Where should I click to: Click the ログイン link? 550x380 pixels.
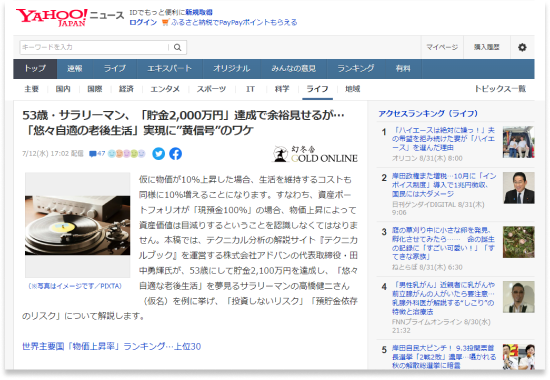143,22
